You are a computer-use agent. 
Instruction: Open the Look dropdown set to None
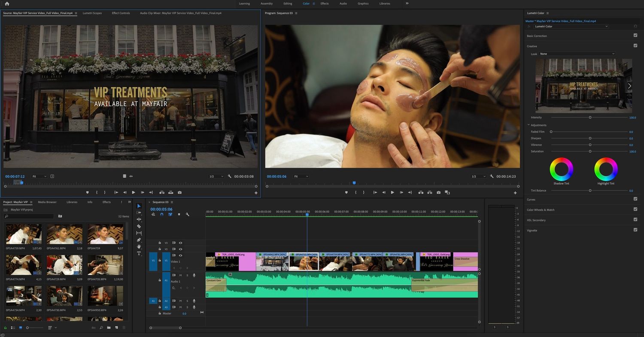577,54
